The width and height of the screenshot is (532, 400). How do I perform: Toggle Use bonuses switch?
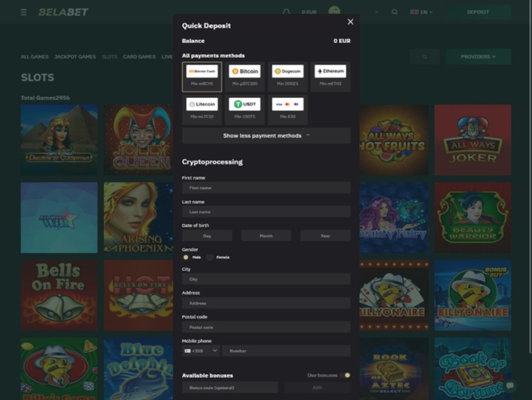[345, 375]
